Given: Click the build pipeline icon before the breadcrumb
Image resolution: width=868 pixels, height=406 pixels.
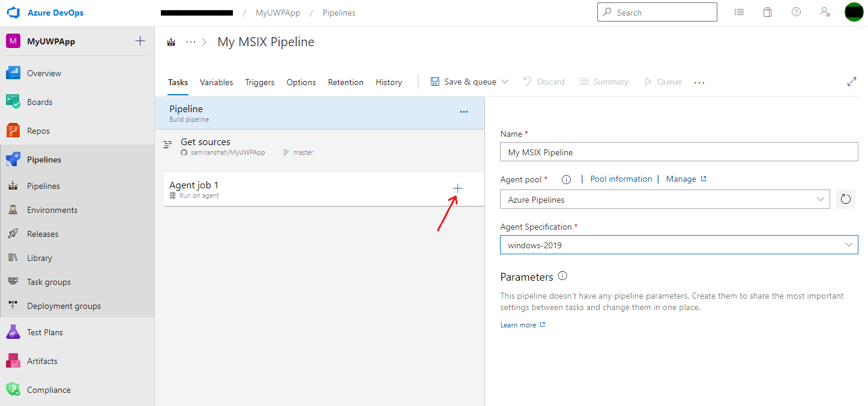Looking at the screenshot, I should click(x=172, y=42).
